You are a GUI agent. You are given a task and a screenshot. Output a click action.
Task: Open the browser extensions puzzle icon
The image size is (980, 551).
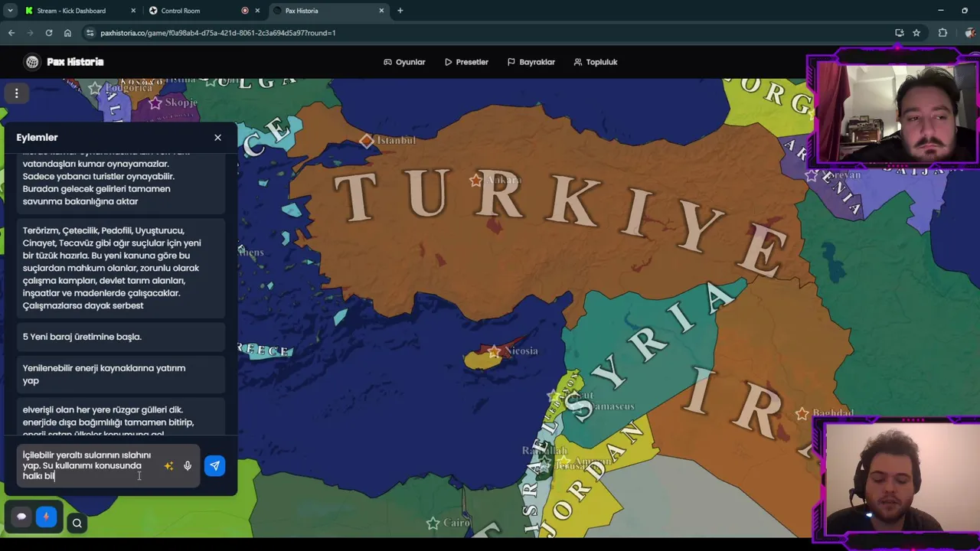[x=942, y=33]
